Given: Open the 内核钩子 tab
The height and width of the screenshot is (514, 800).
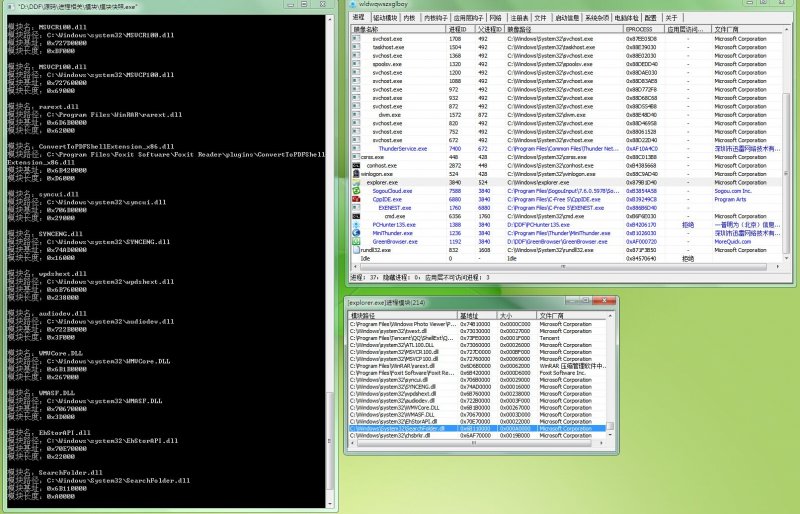Looking at the screenshot, I should (435, 18).
